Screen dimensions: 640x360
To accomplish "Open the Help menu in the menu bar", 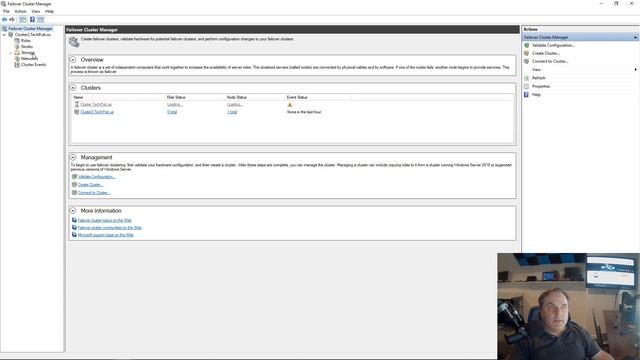I will [49, 11].
